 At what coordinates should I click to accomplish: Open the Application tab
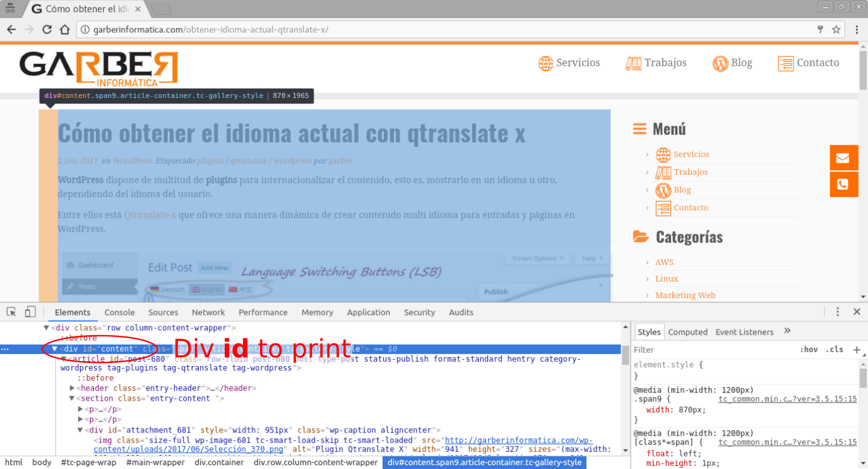[369, 312]
